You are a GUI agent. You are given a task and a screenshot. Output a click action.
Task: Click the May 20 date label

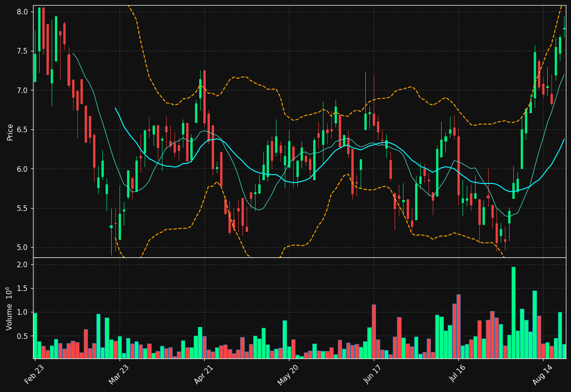[289, 374]
